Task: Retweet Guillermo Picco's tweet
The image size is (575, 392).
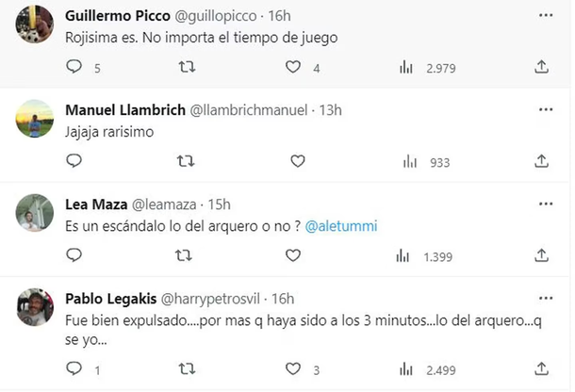Action: (186, 67)
